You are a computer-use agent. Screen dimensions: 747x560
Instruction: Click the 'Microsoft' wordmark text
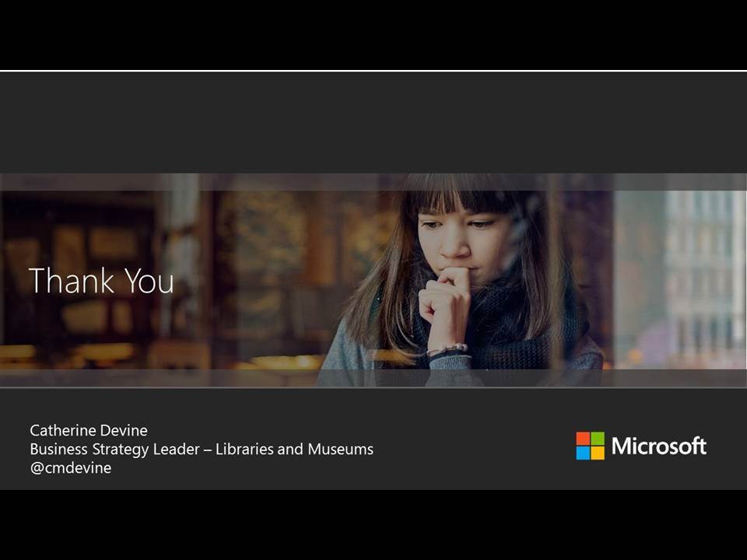click(659, 446)
